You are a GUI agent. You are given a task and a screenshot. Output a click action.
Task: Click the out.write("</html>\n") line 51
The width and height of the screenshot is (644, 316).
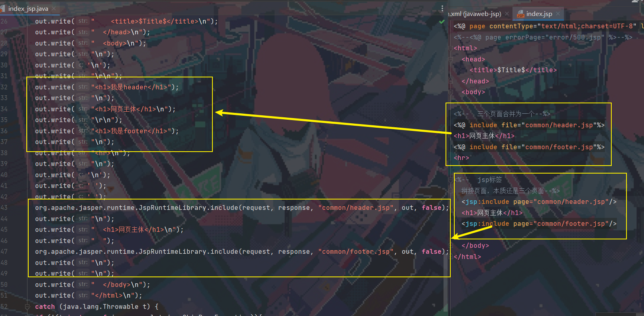(x=88, y=296)
